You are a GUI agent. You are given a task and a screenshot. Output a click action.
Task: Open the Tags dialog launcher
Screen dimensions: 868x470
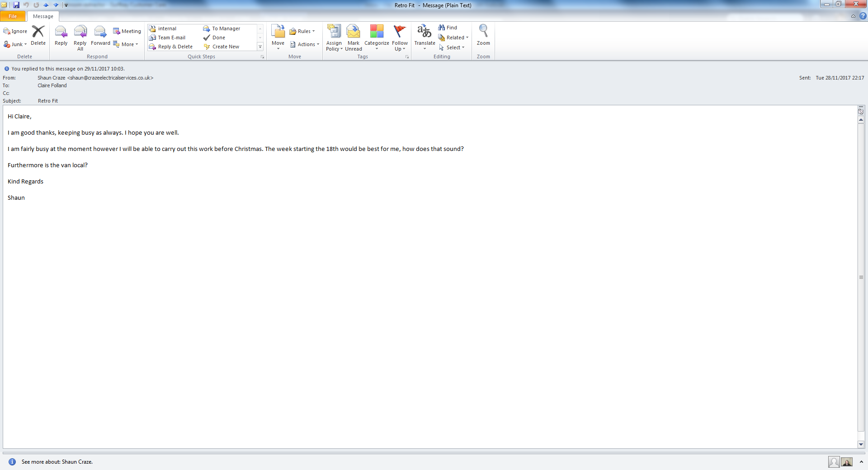click(x=407, y=57)
